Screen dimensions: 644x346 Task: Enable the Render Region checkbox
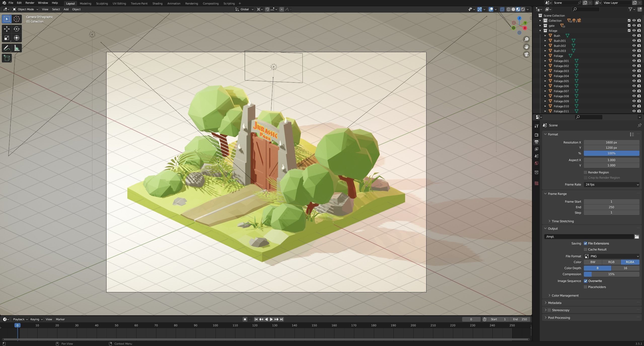pyautogui.click(x=585, y=172)
